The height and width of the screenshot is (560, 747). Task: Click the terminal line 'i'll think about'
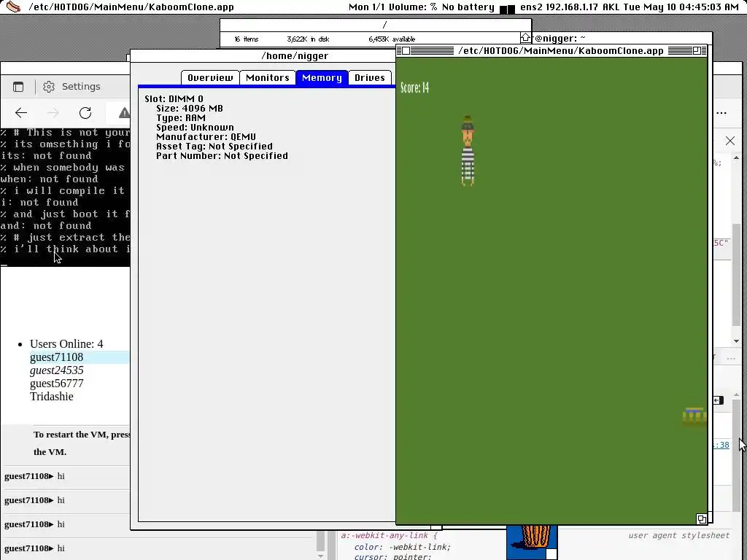coord(66,249)
